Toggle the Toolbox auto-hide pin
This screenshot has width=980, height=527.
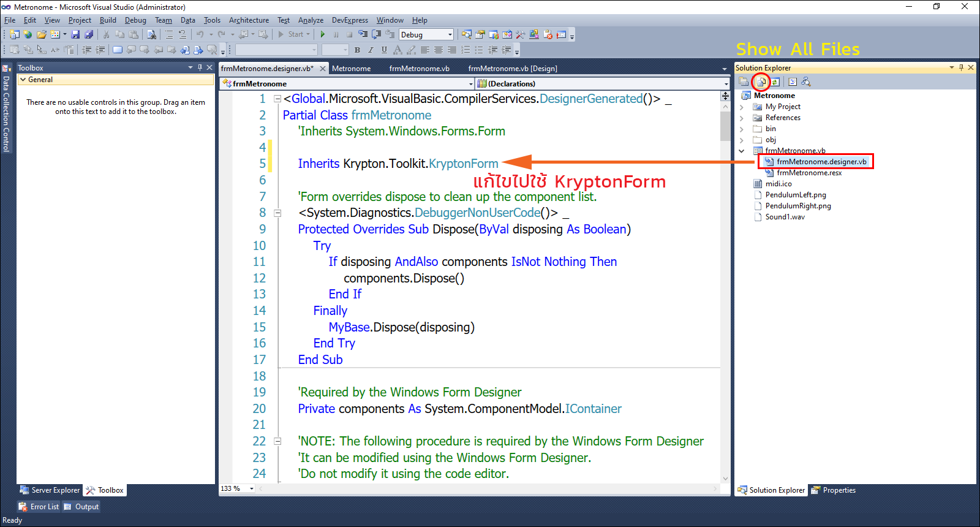pyautogui.click(x=200, y=67)
